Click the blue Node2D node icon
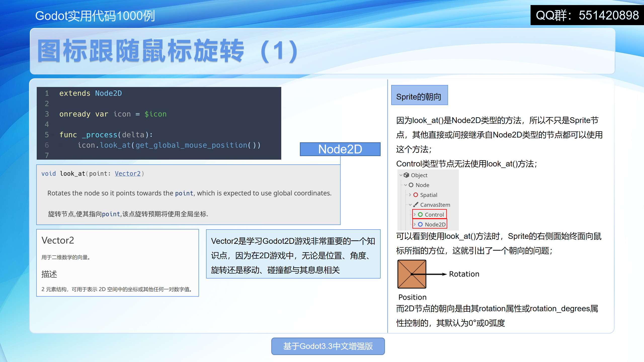Viewport: 644px width, 362px height. pyautogui.click(x=420, y=224)
